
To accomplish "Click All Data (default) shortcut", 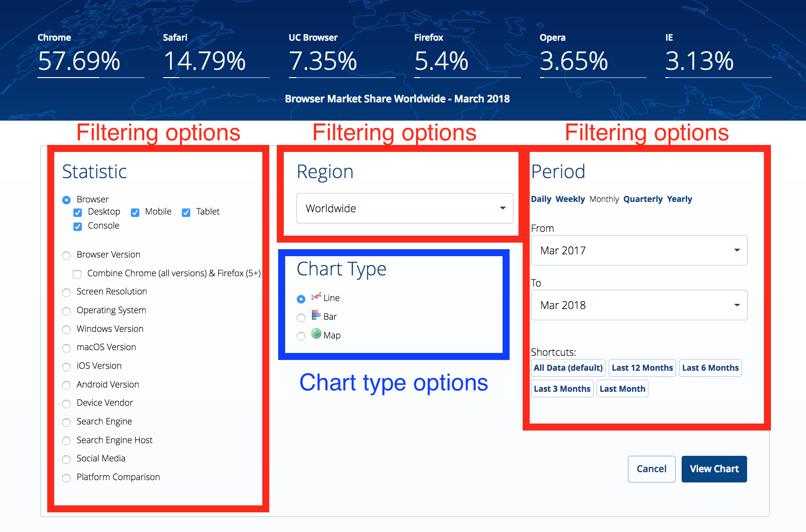I will [568, 368].
